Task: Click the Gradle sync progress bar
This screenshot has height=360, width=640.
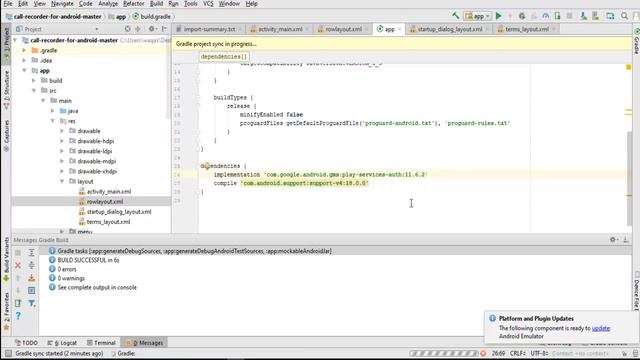Action: [x=443, y=353]
